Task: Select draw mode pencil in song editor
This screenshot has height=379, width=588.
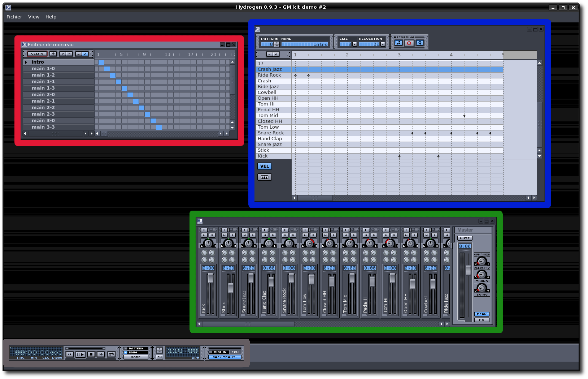Action: pyautogui.click(x=85, y=53)
